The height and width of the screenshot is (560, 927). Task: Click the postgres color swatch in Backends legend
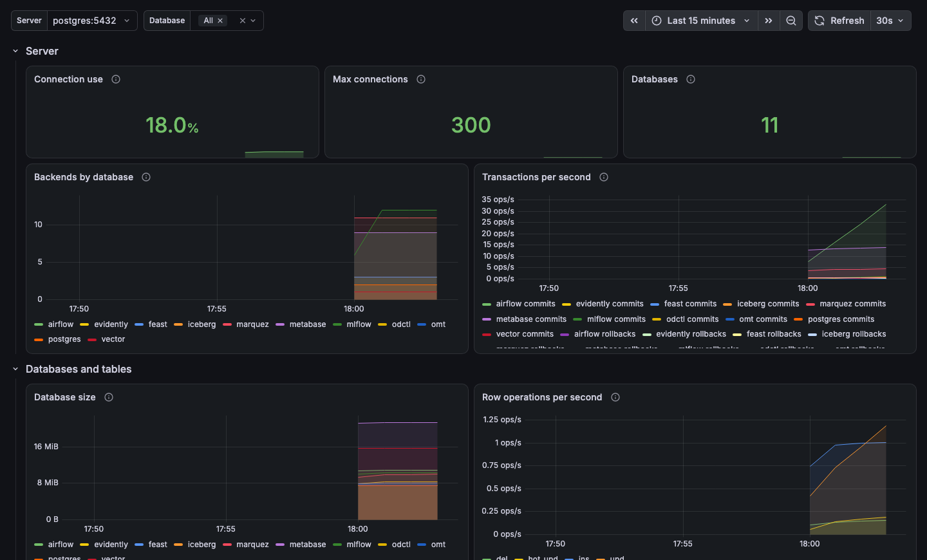coord(39,339)
